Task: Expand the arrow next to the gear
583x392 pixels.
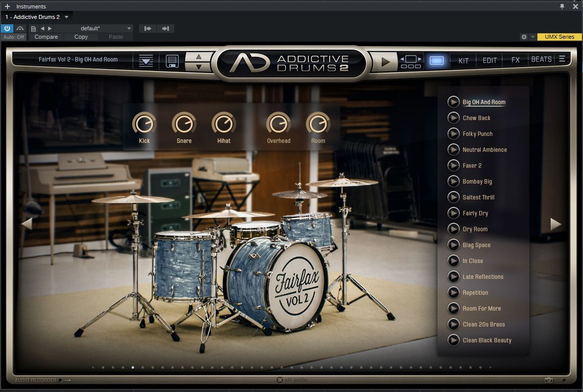Action: point(532,37)
